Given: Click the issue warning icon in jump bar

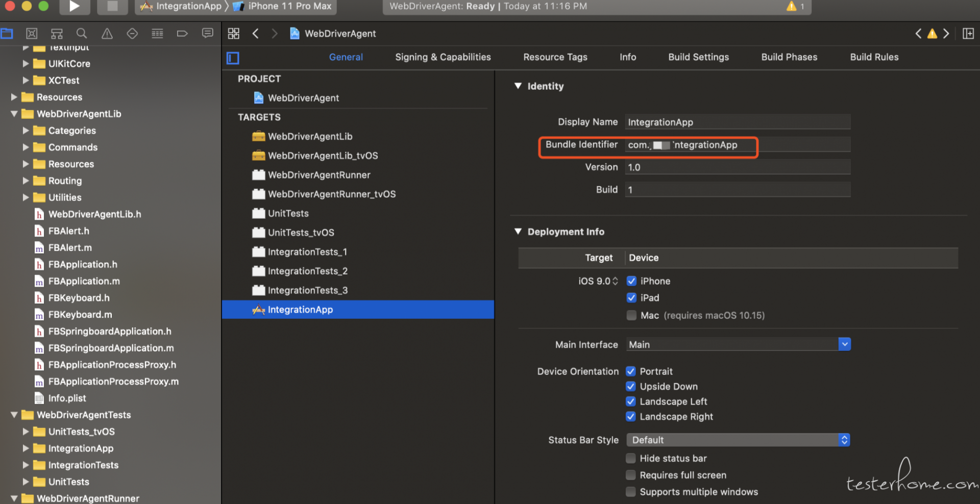Looking at the screenshot, I should pyautogui.click(x=932, y=34).
